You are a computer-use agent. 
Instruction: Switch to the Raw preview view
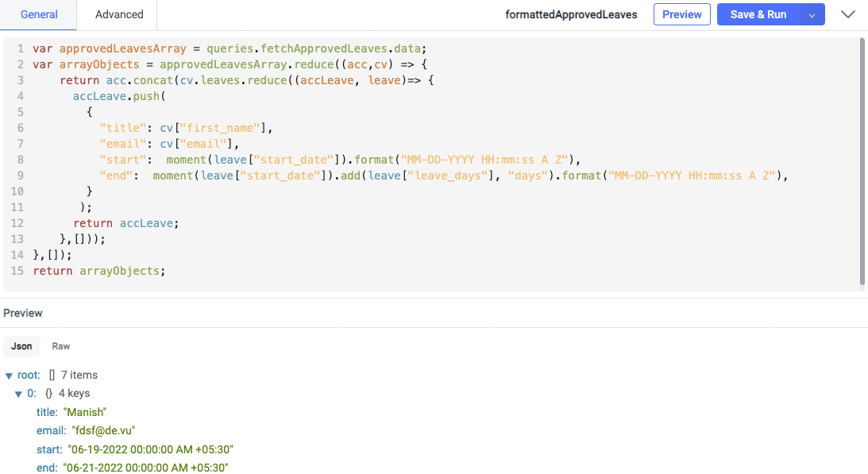(60, 346)
